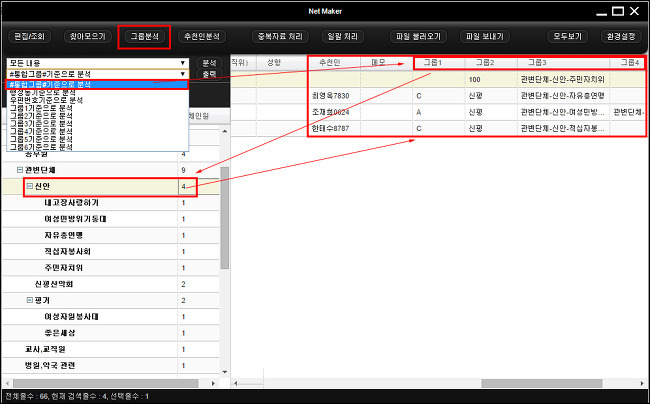Screen dimensions: 650x404
Task: Select highlighted #통합그룹#기준으로 분석 list option
Action: click(97, 85)
